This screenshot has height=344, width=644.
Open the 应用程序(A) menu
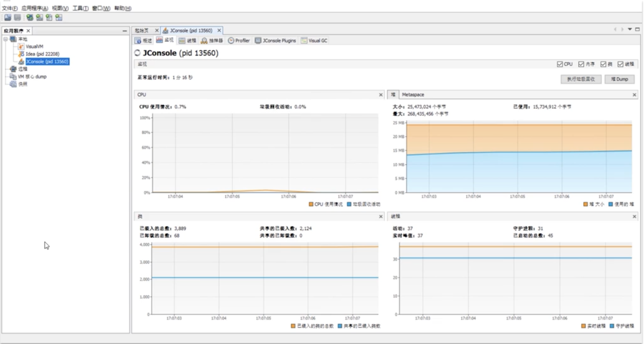tap(35, 8)
